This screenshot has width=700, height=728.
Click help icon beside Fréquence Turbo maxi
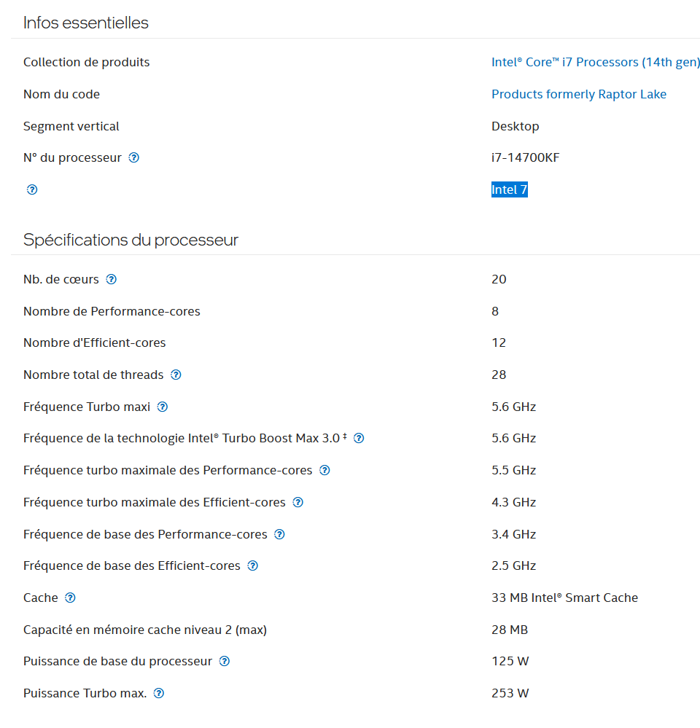coord(162,407)
